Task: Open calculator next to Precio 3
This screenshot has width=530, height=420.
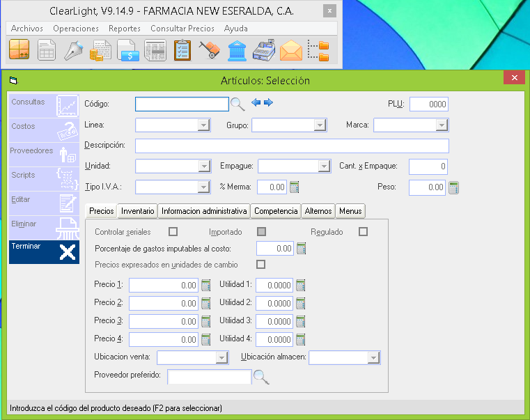Action: (x=206, y=321)
